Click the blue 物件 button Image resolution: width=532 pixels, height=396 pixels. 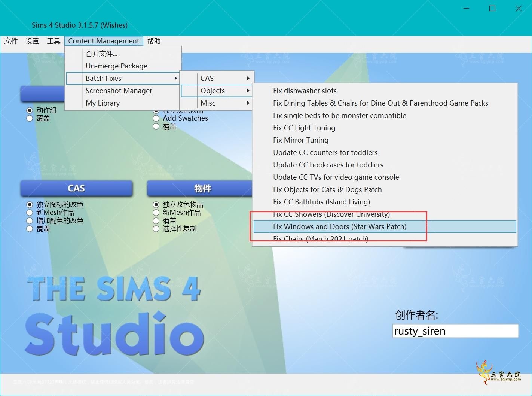point(200,188)
